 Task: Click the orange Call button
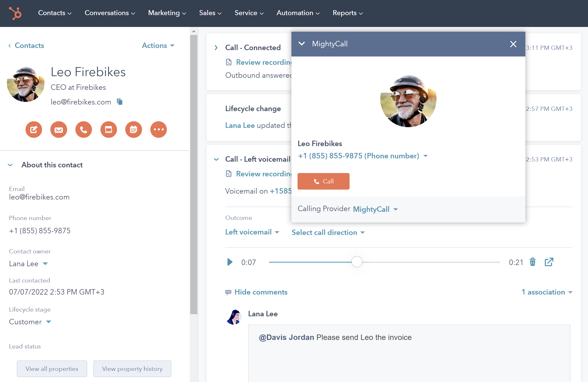(324, 181)
